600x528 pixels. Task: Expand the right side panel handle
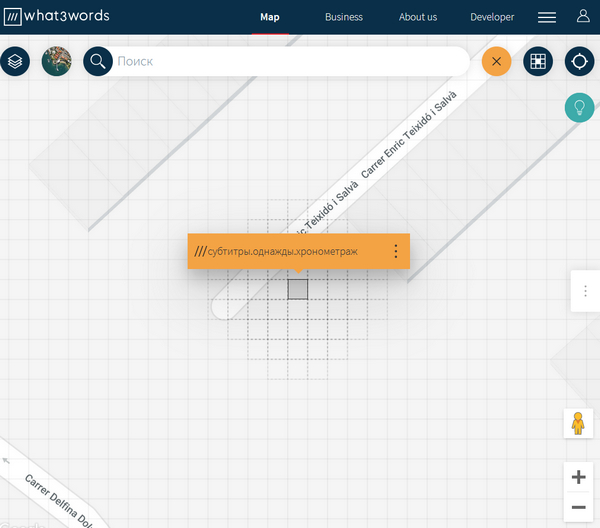[585, 291]
